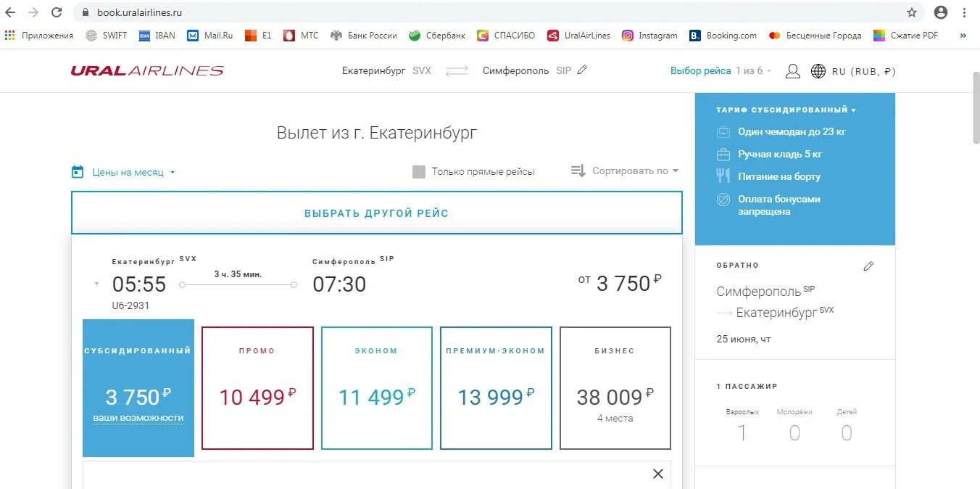This screenshot has height=489, width=980.
Task: Open the SWIFT bookmark
Action: click(107, 35)
